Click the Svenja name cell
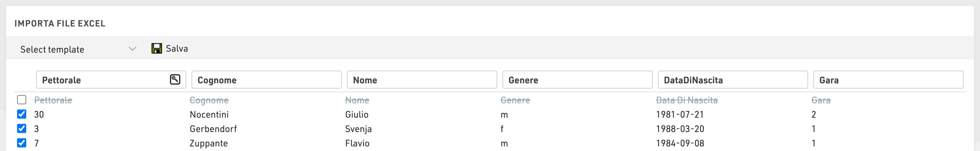The width and height of the screenshot is (980, 151). [358, 129]
